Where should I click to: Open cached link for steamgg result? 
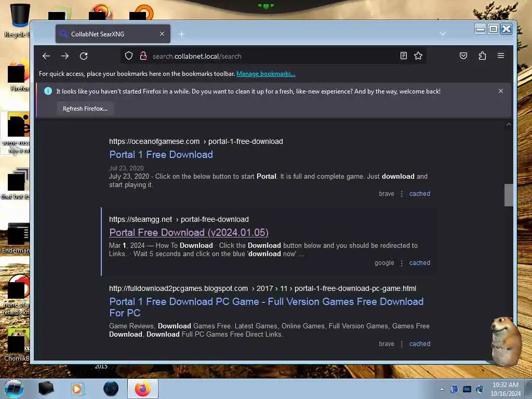point(420,262)
